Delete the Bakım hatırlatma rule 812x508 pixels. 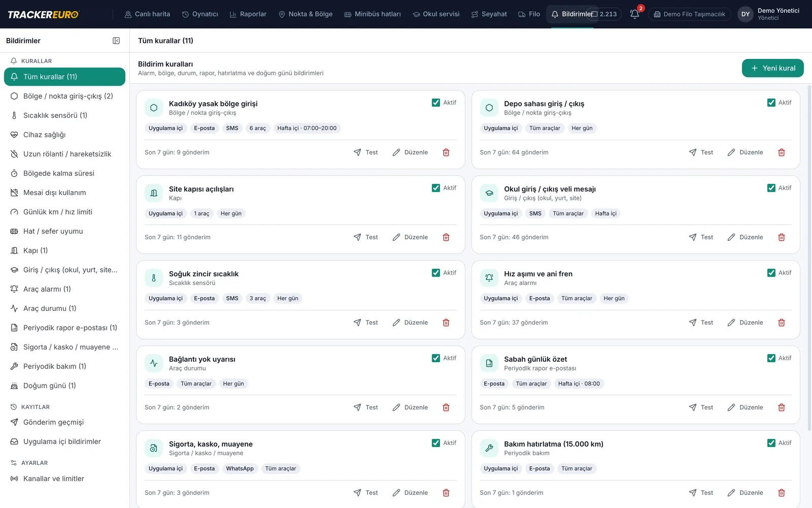[782, 493]
